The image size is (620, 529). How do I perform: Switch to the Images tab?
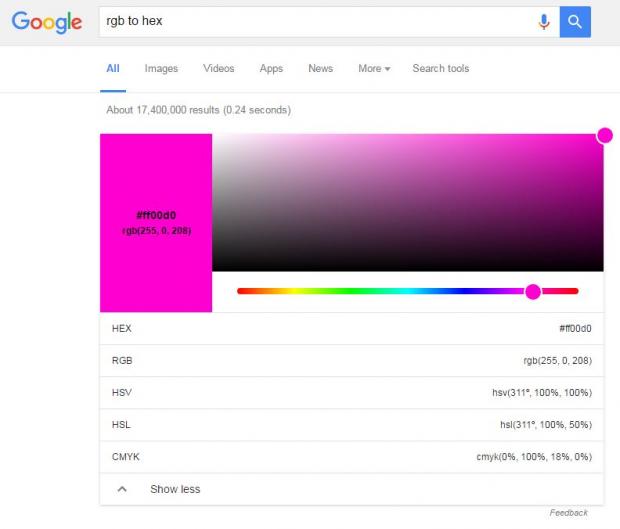coord(161,69)
